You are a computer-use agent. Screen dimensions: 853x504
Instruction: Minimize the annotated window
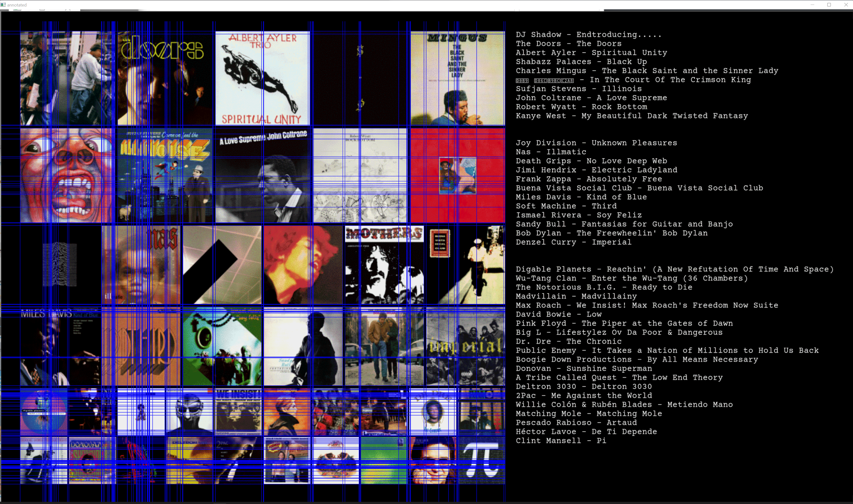coord(813,5)
